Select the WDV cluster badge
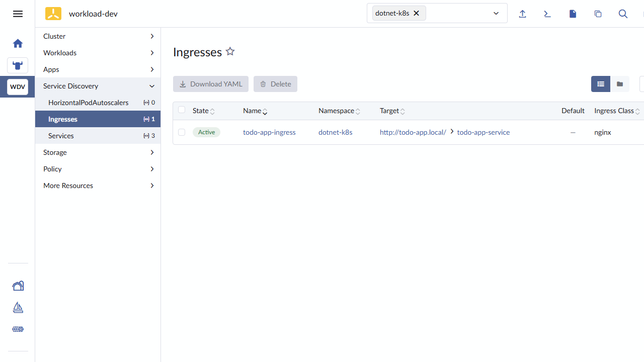This screenshot has height=362, width=644. click(18, 87)
